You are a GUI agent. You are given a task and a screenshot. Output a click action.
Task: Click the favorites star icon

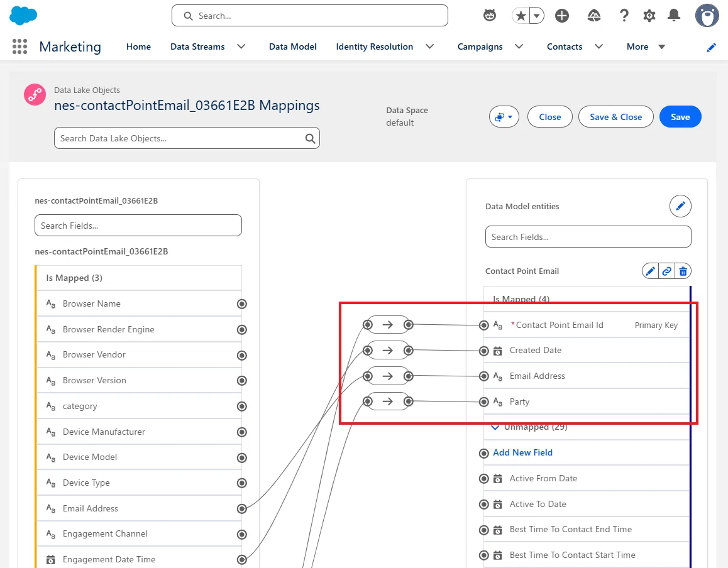click(521, 16)
